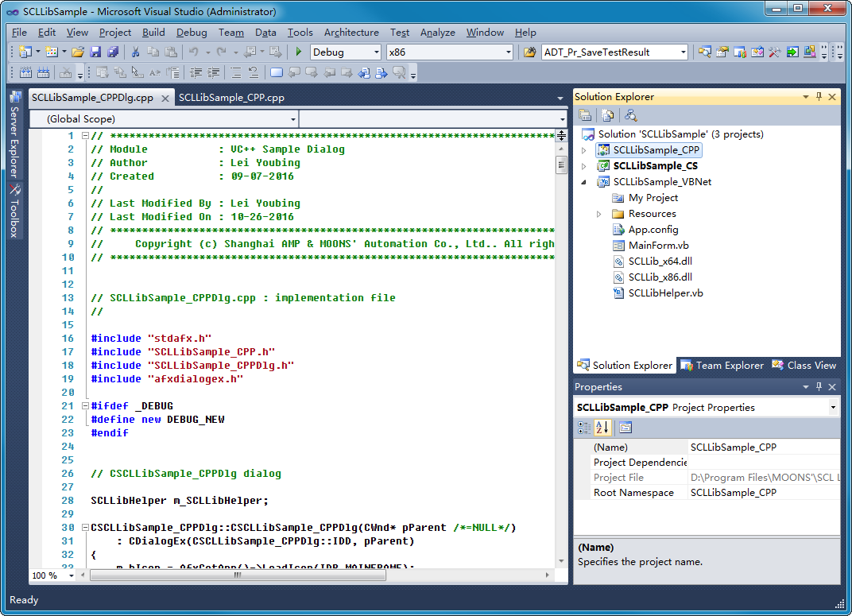Start debugging with the green play icon
The image size is (852, 616).
pyautogui.click(x=298, y=52)
